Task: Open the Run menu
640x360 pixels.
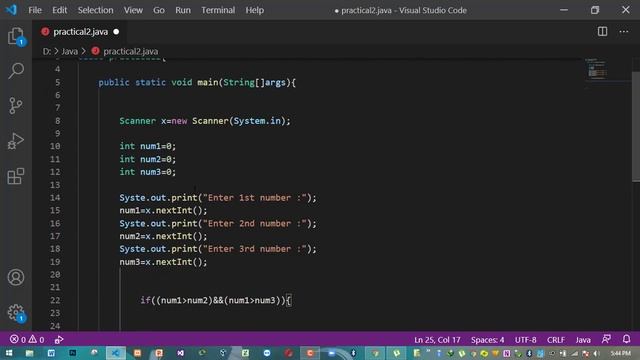Action: tap(183, 10)
